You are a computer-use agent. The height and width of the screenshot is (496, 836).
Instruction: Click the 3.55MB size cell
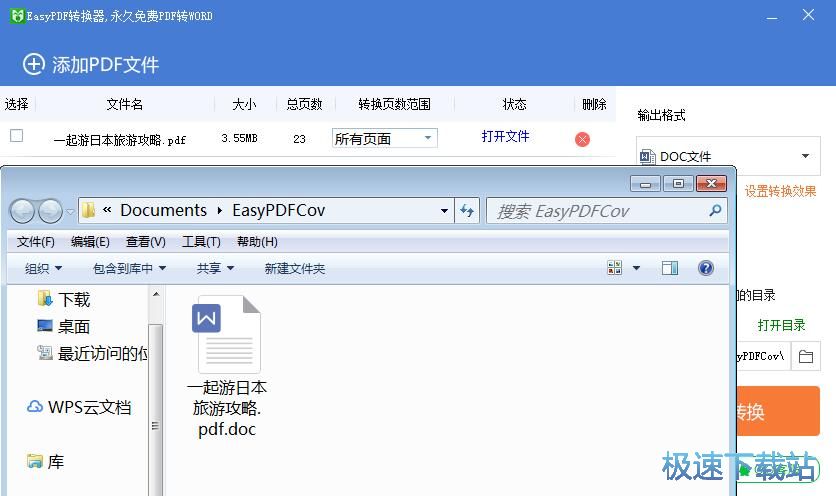(239, 138)
